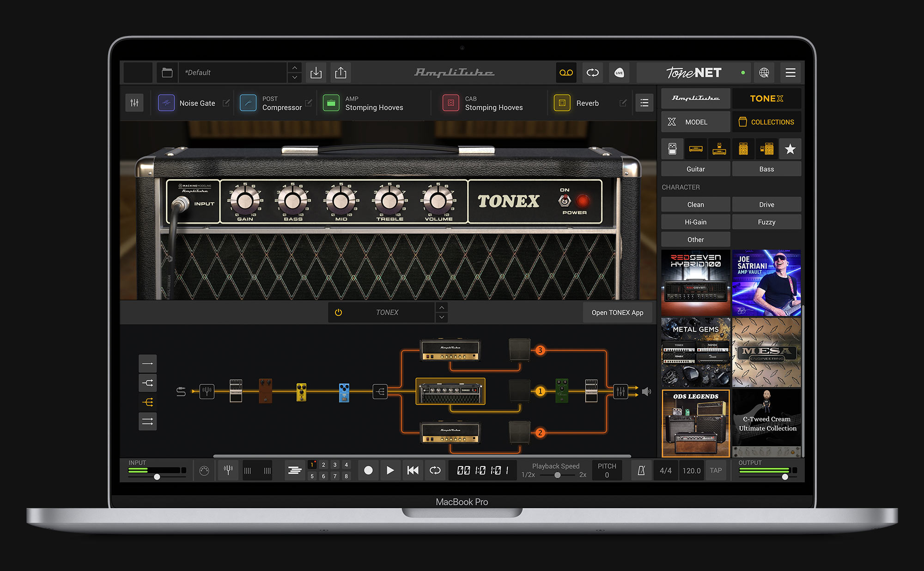Click the metronome icon near the tempo display
Screen dimensions: 924x571
pyautogui.click(x=641, y=470)
